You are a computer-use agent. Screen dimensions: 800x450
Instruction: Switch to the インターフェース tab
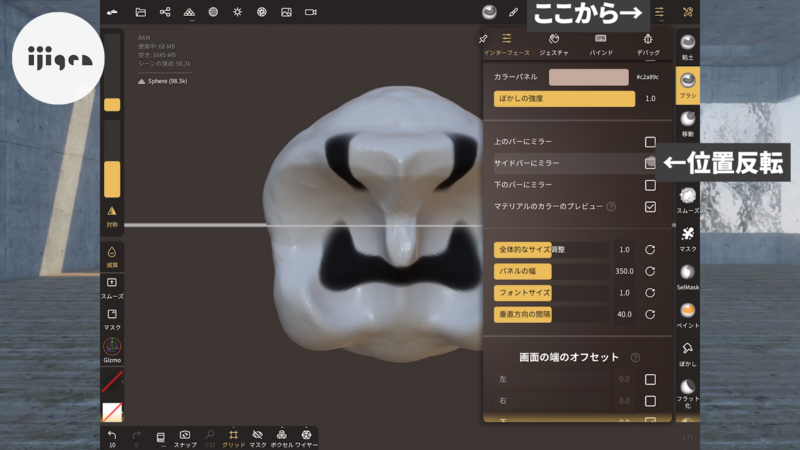pos(507,44)
